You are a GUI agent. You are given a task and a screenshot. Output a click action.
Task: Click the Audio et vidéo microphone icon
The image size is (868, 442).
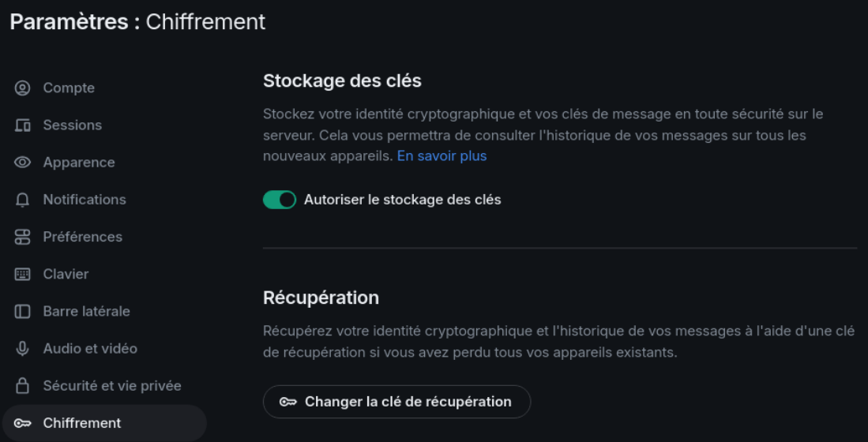tap(22, 348)
